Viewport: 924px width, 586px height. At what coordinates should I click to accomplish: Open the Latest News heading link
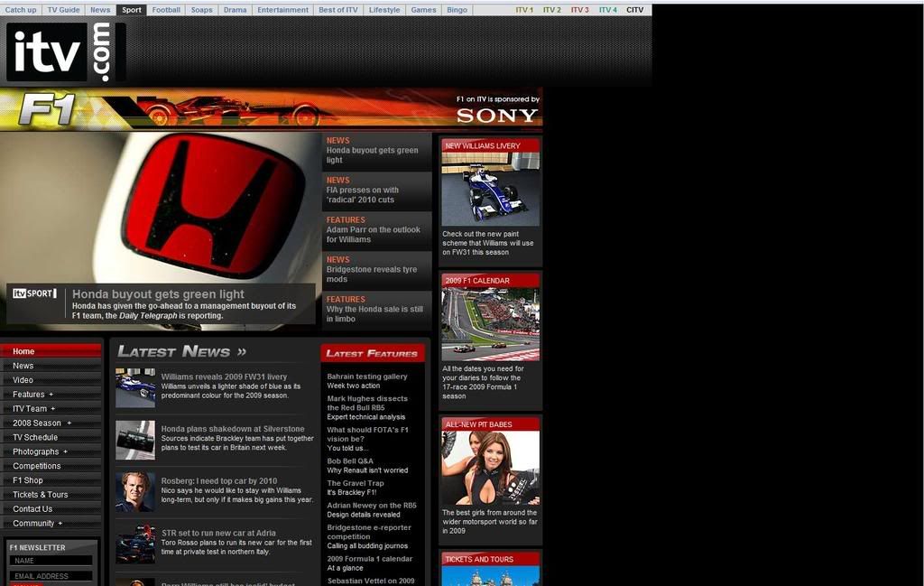tap(181, 351)
